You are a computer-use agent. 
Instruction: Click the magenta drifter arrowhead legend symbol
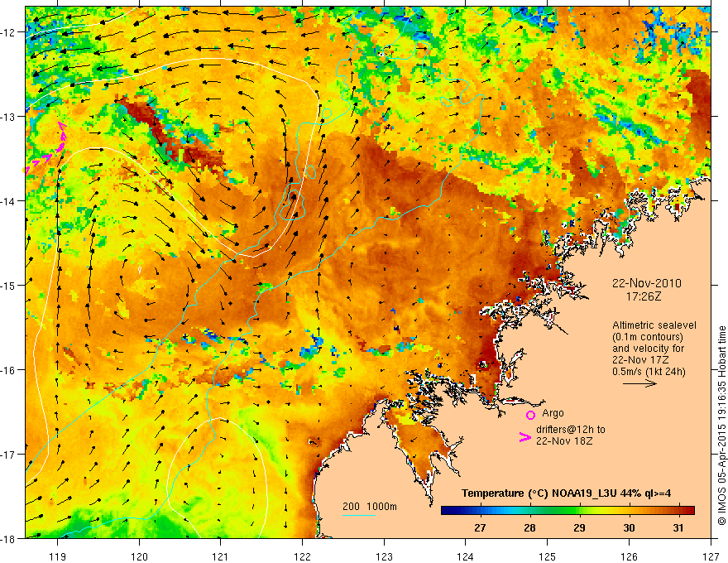[524, 437]
